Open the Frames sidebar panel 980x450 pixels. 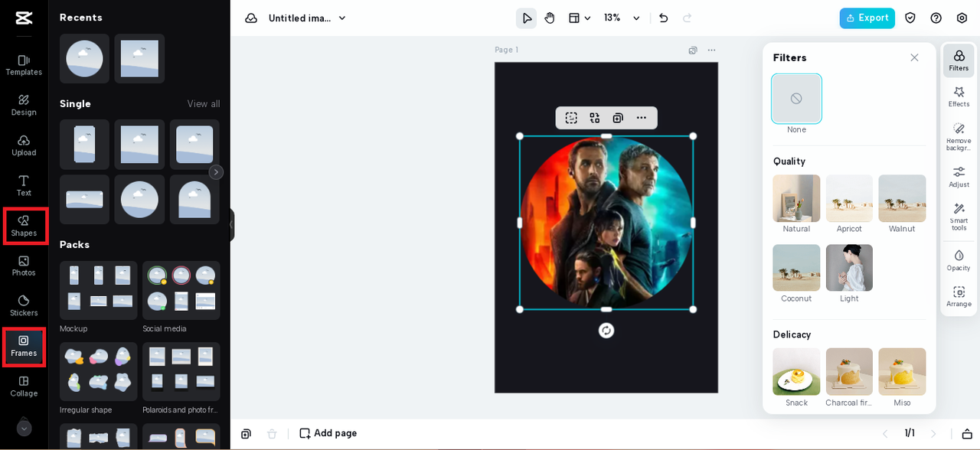(24, 347)
